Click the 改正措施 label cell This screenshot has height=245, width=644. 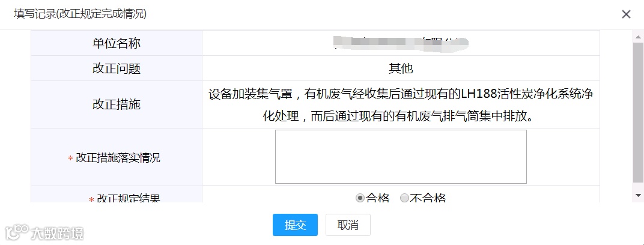pos(117,104)
